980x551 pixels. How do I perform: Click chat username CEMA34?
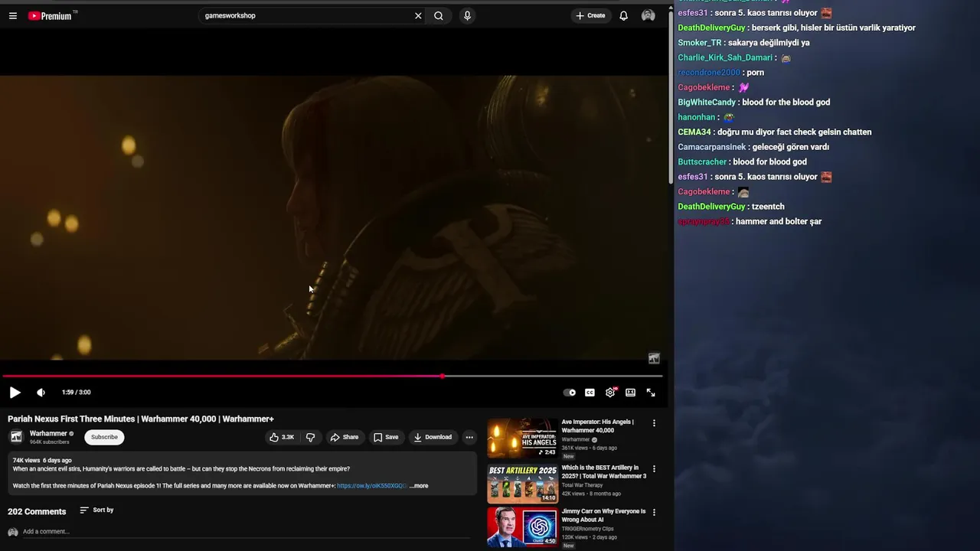(x=694, y=132)
